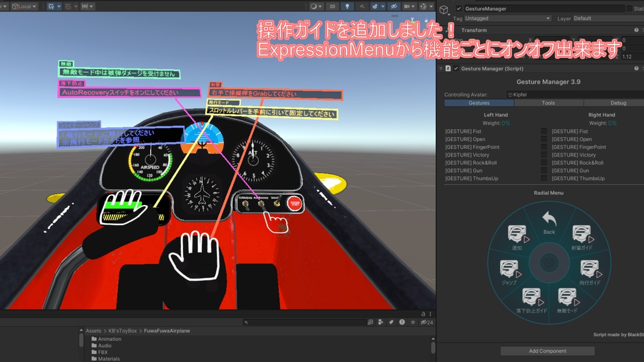
Task: Navigate to Assets in breadcrumb
Action: (x=93, y=331)
